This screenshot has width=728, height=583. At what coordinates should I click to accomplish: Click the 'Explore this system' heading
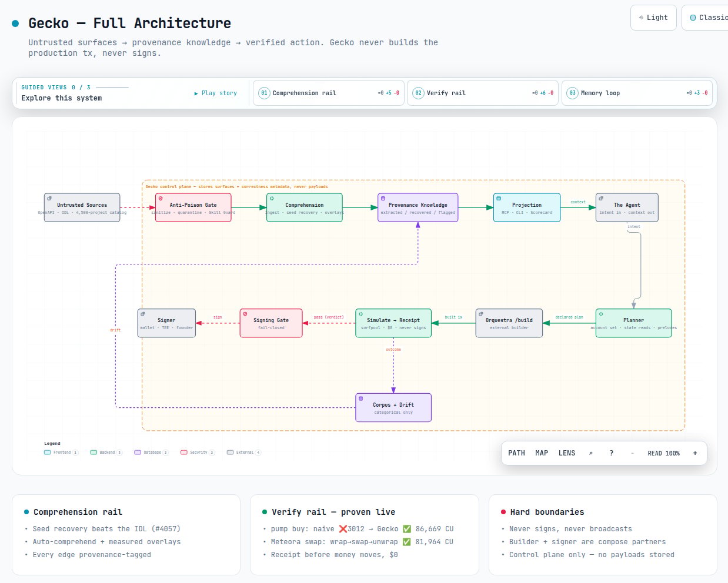pos(62,98)
